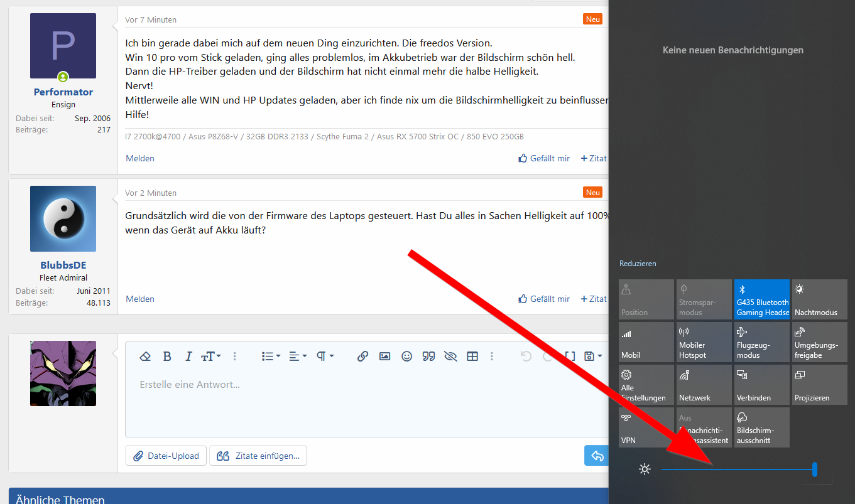Image resolution: width=855 pixels, height=504 pixels.
Task: Open BlubbsDE's profile name link
Action: (x=63, y=265)
